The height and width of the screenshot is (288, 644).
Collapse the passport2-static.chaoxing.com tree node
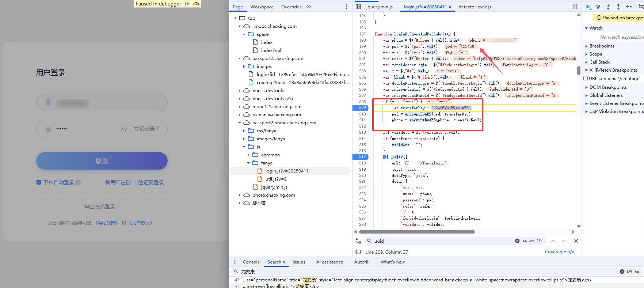[240, 123]
